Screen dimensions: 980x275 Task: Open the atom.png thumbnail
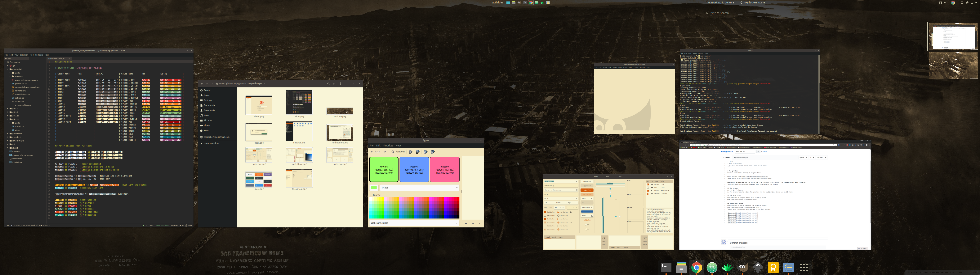[299, 103]
